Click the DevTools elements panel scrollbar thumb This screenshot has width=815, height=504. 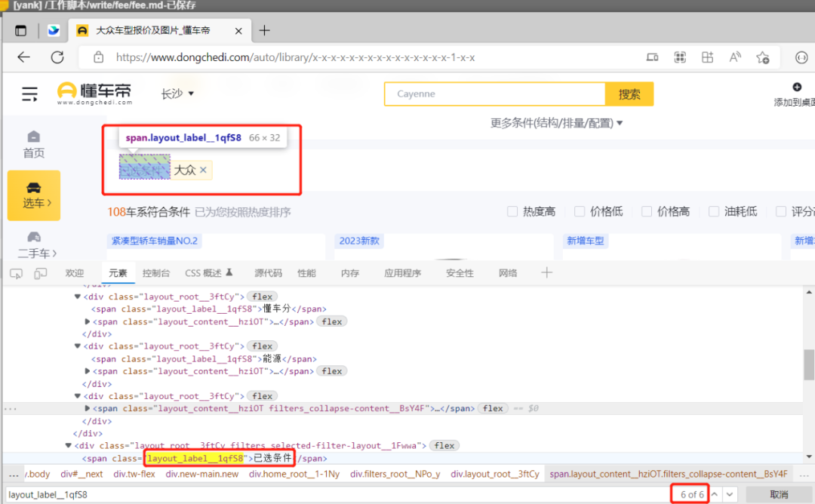click(809, 364)
